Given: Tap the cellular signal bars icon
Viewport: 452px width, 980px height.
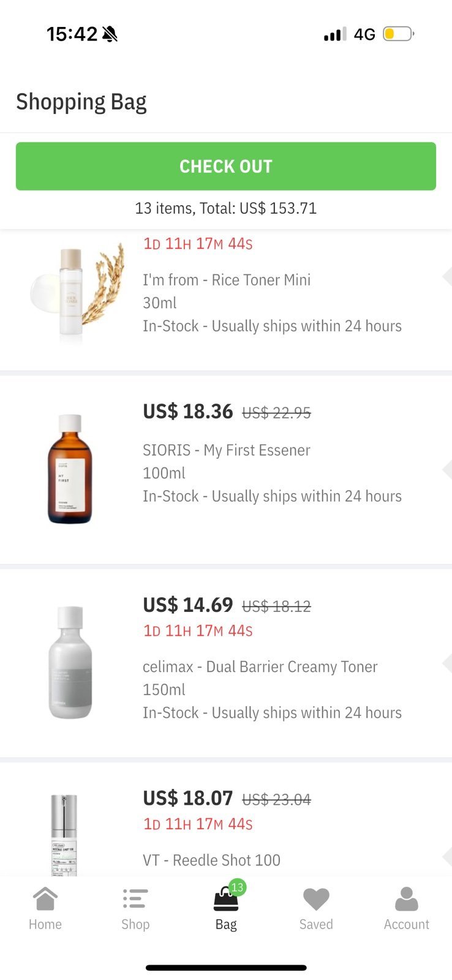Looking at the screenshot, I should click(x=334, y=34).
